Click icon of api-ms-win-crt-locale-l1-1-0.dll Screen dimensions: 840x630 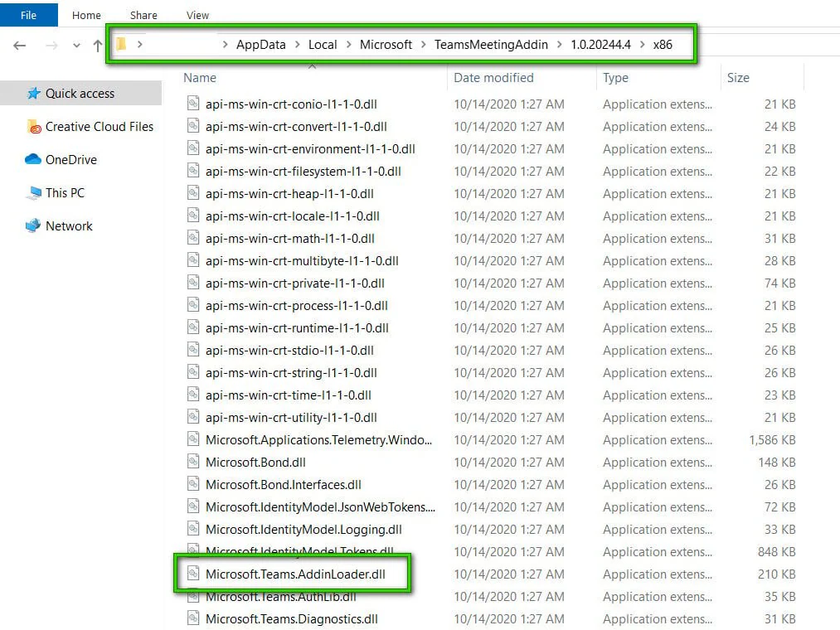click(193, 216)
